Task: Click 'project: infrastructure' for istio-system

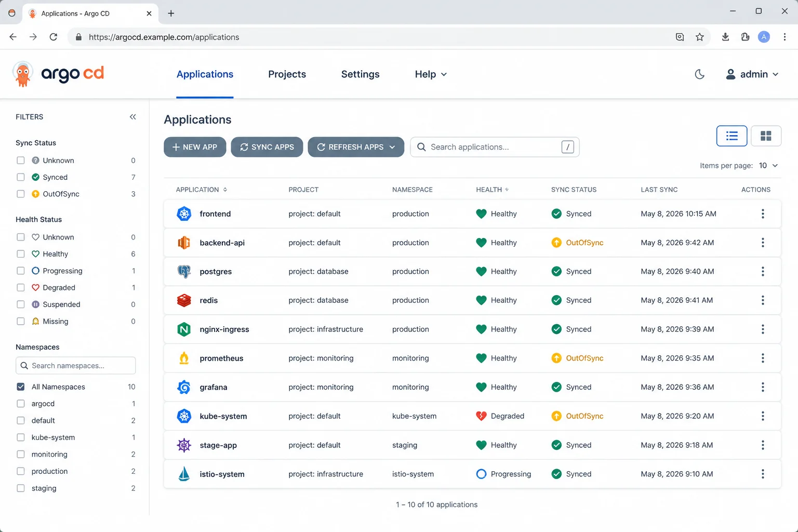Action: (326, 474)
